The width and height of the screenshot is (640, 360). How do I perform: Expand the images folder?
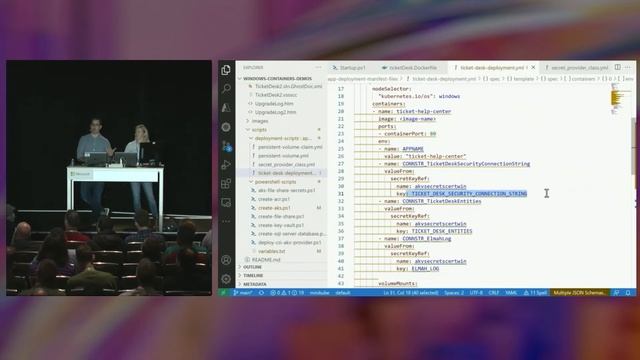[x=260, y=121]
